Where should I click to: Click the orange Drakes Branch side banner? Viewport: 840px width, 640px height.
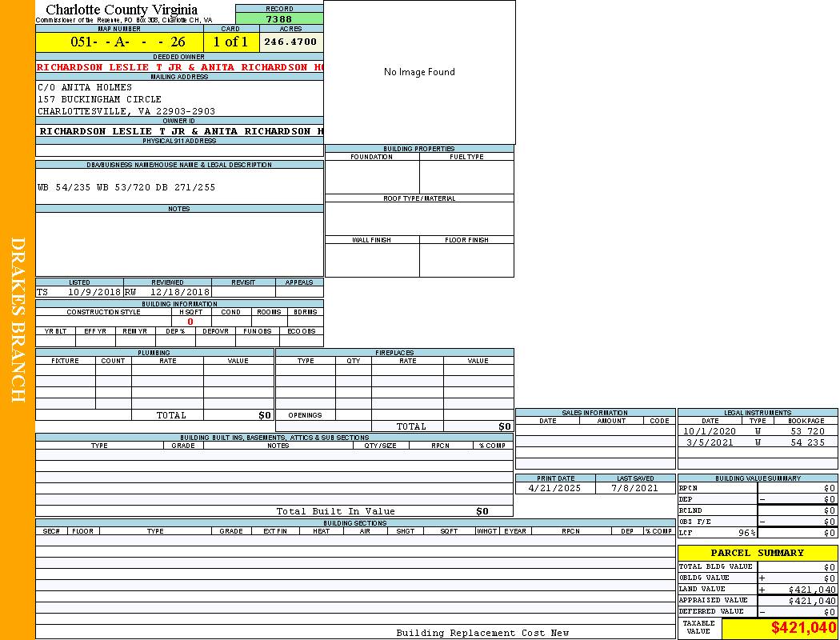click(18, 320)
